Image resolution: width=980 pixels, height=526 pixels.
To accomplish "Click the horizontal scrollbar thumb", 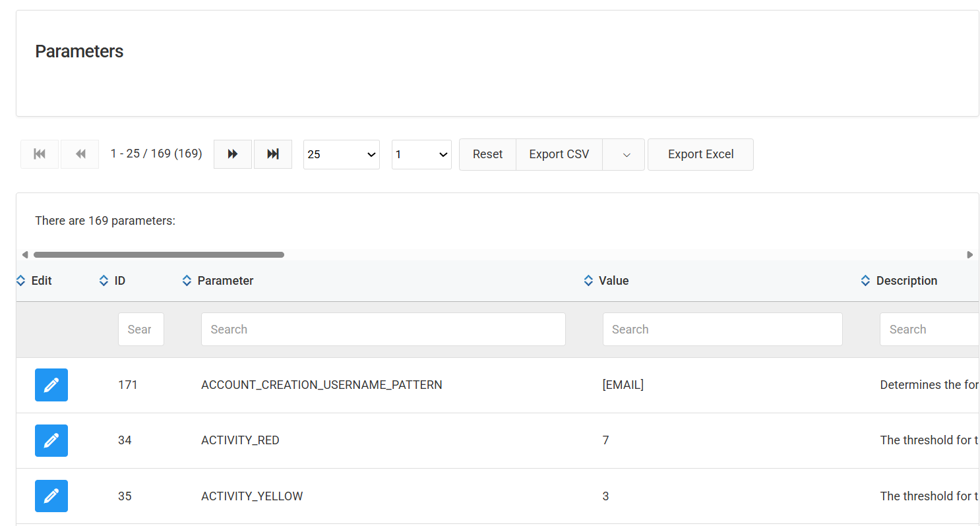I will pyautogui.click(x=158, y=254).
